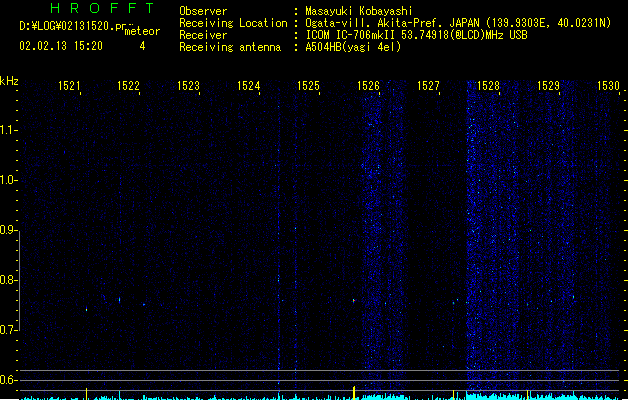The image size is (629, 400).
Task: Click the 0.8 kHz frequency label
Action: coord(8,280)
